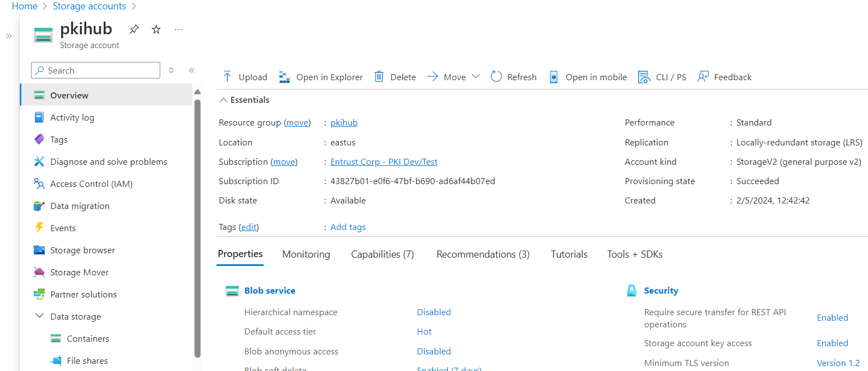Pin the pkihub storage account

point(134,29)
